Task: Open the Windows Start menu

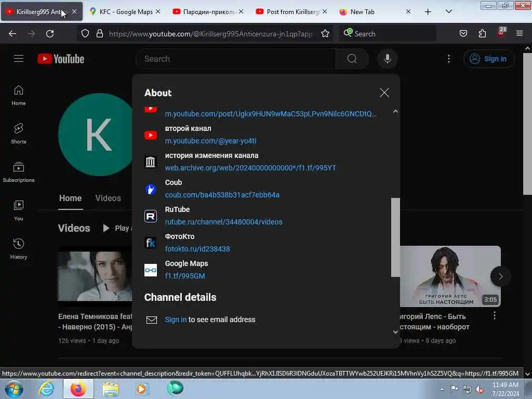Action: point(14,389)
